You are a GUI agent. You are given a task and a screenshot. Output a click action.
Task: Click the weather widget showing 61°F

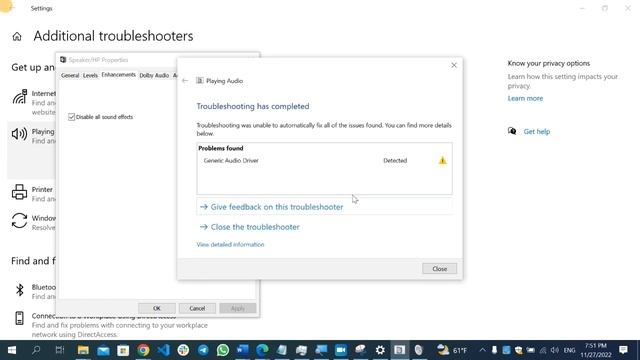point(452,350)
